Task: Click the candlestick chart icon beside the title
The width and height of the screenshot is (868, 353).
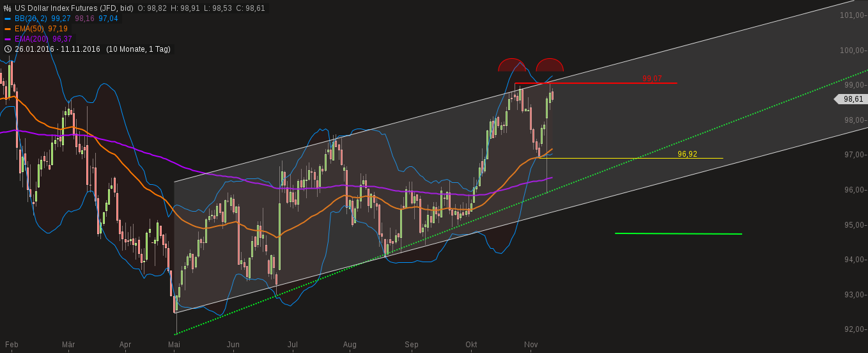Action: 8,8
